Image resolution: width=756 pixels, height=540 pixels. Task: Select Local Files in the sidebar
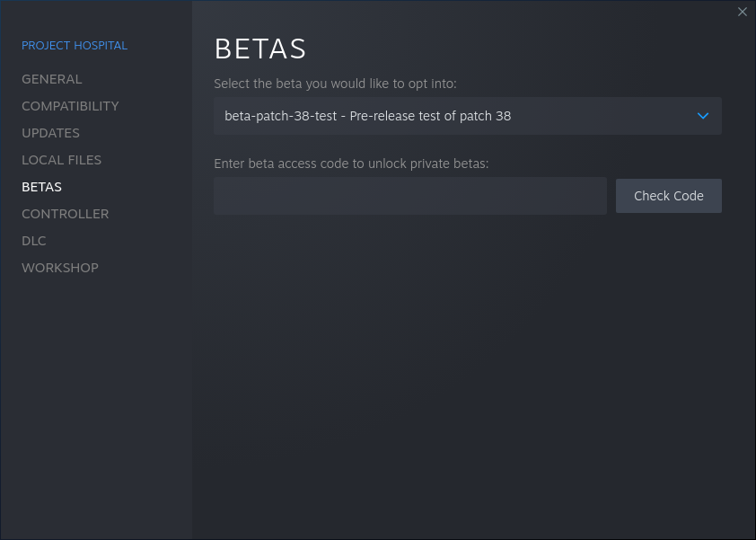pos(61,160)
